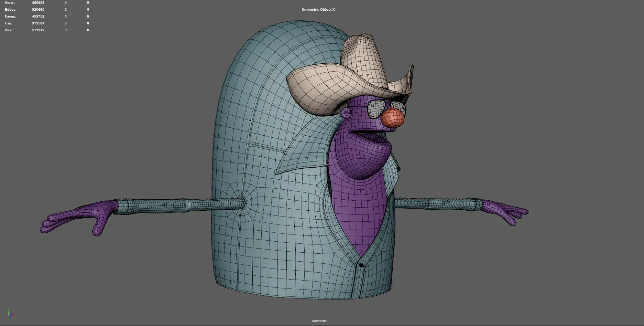The height and width of the screenshot is (326, 644).
Task: Click the Symmetry: Object X text
Action: [x=318, y=10]
